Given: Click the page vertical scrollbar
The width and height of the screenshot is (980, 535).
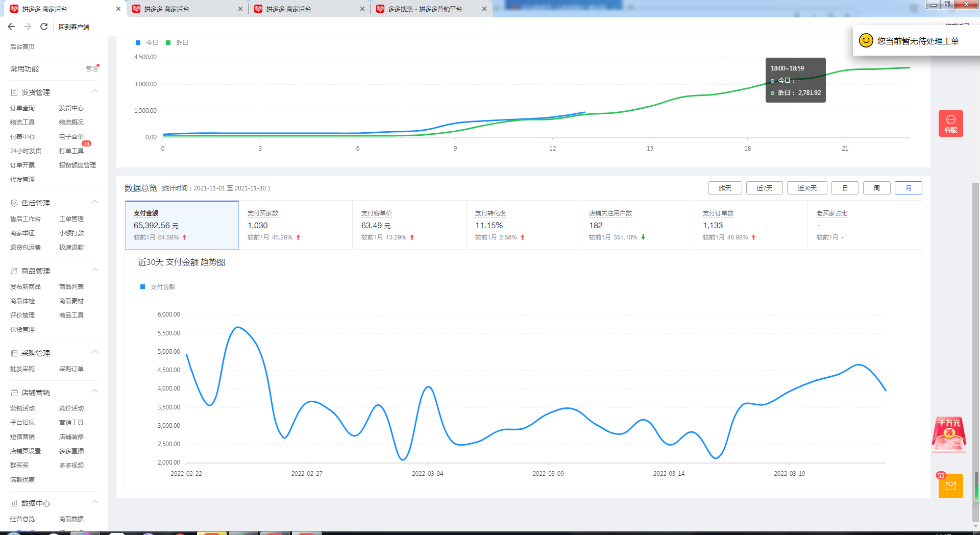Looking at the screenshot, I should pos(976,352).
